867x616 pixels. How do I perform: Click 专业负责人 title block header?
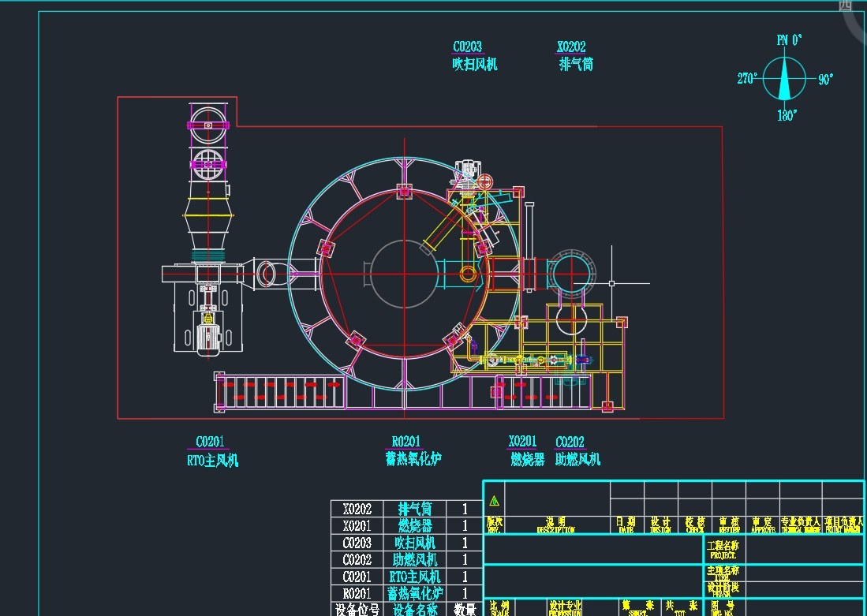(x=801, y=525)
